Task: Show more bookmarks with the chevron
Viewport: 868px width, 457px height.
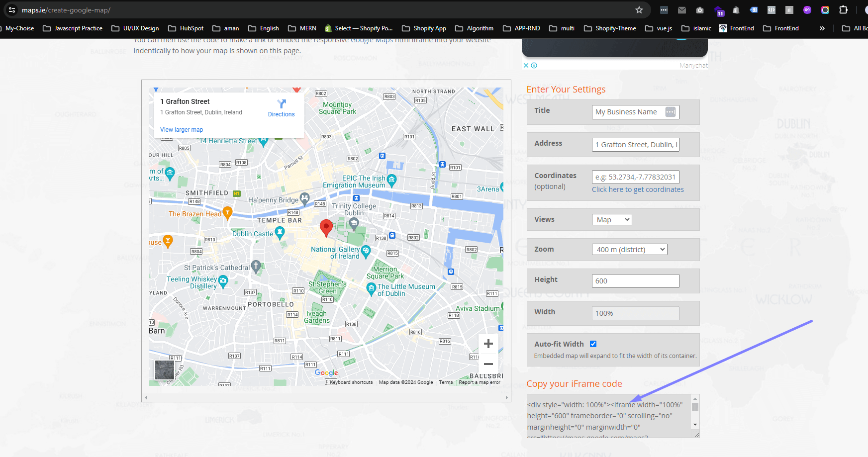Action: (822, 28)
